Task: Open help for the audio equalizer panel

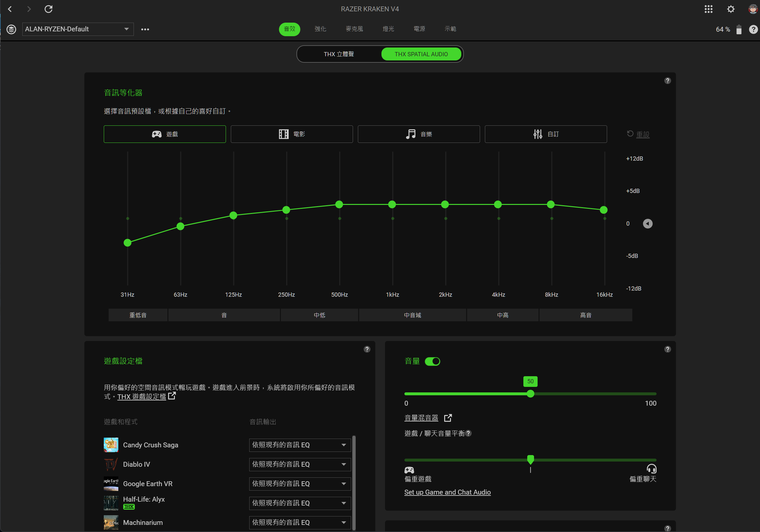Action: coord(667,81)
